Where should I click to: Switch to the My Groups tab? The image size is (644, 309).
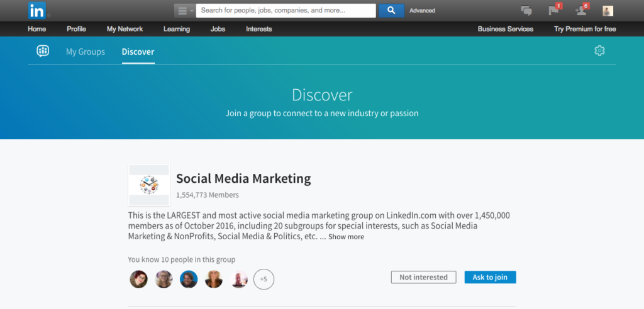point(86,52)
